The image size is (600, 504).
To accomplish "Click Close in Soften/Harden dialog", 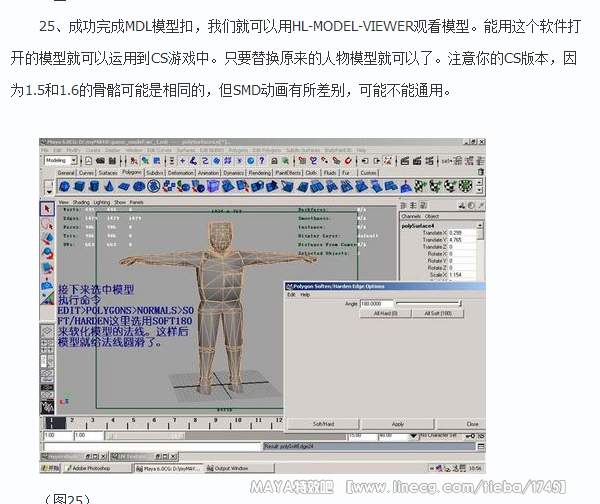I will click(x=462, y=424).
